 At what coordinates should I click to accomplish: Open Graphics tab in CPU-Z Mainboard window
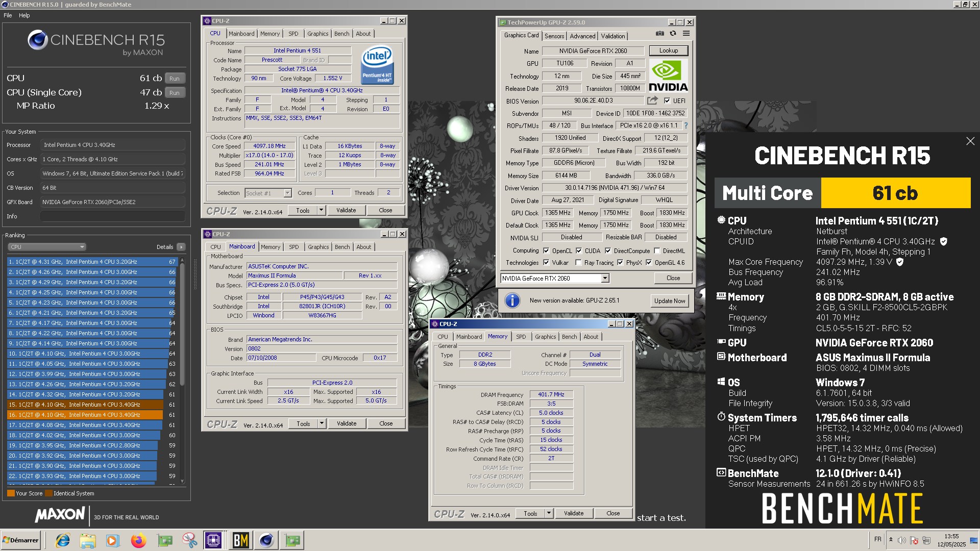coord(318,247)
